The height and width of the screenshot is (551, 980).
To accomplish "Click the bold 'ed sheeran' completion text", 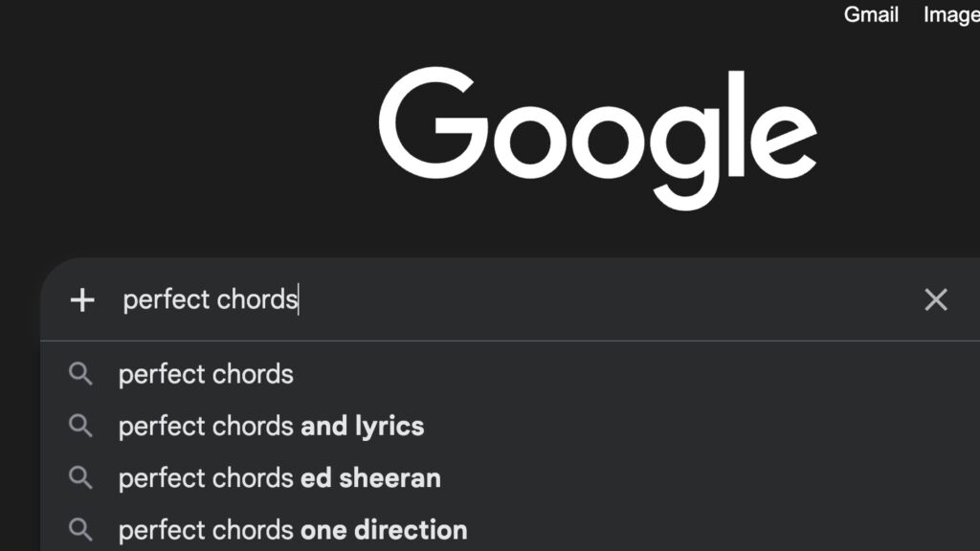I will [x=371, y=477].
